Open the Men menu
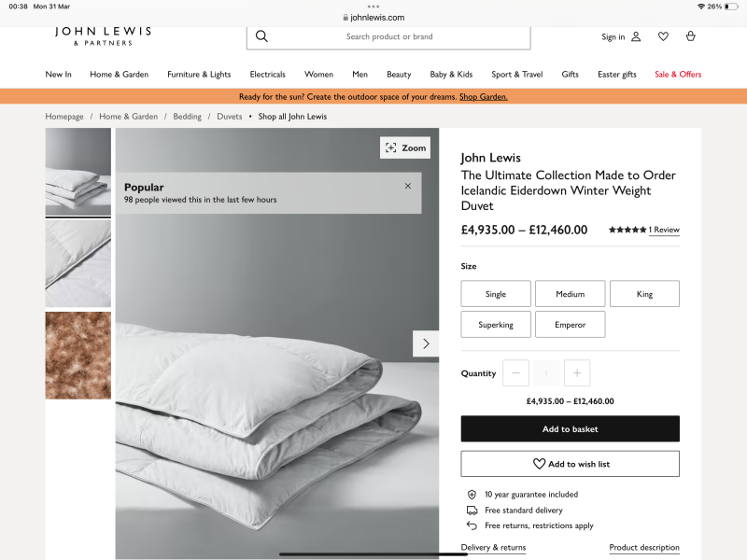This screenshot has width=747, height=560. (x=359, y=75)
